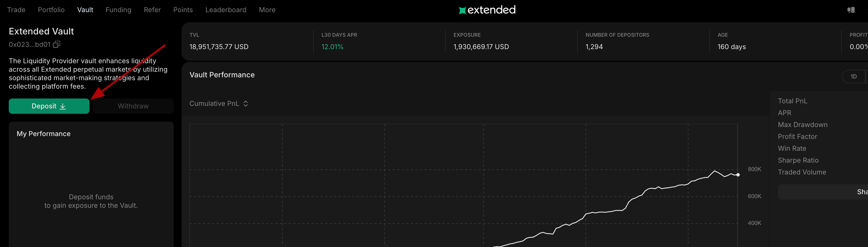868x247 pixels.
Task: Click the 0x023...bd01 address text
Action: click(x=29, y=45)
